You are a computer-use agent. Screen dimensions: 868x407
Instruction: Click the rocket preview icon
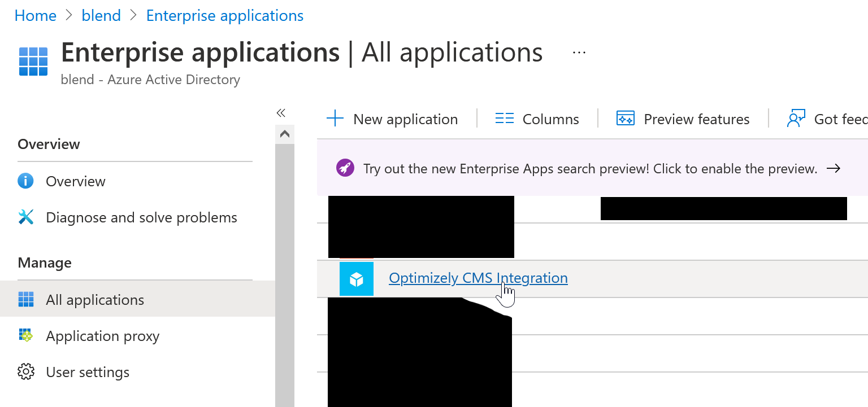click(x=345, y=168)
